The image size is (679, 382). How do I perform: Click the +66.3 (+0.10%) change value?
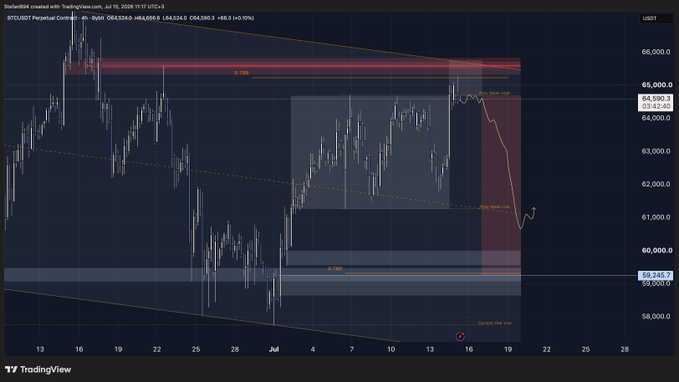tap(236, 18)
